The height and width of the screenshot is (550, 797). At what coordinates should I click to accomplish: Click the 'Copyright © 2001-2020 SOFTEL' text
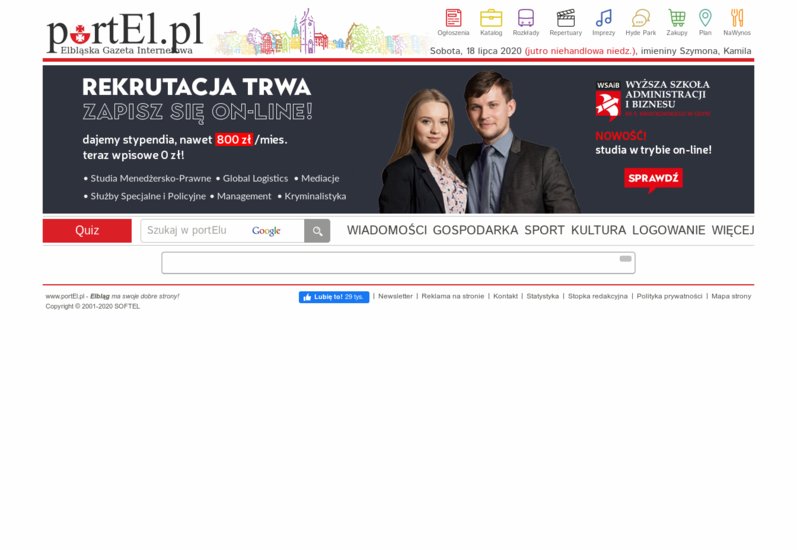pos(93,306)
